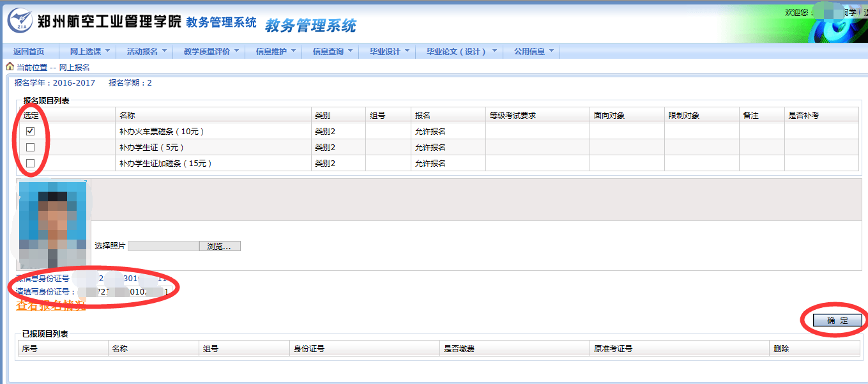Click the ZIA college logo icon
Screen dimensions: 868x384
pos(20,21)
